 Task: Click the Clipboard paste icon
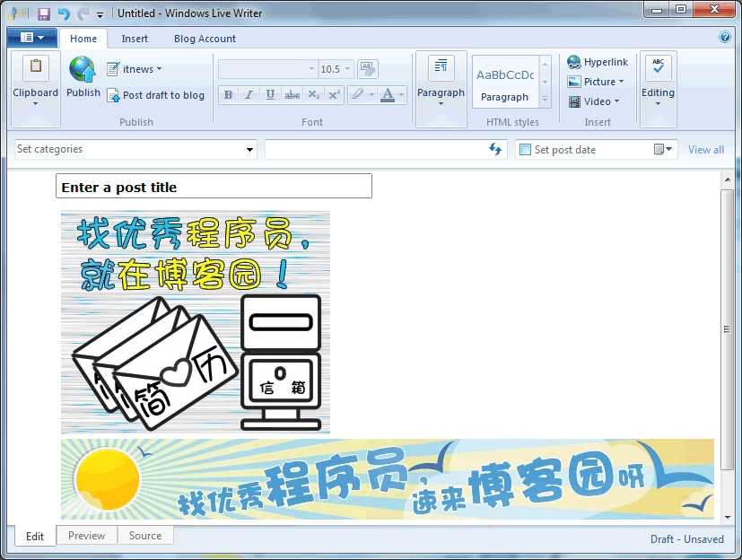36,66
